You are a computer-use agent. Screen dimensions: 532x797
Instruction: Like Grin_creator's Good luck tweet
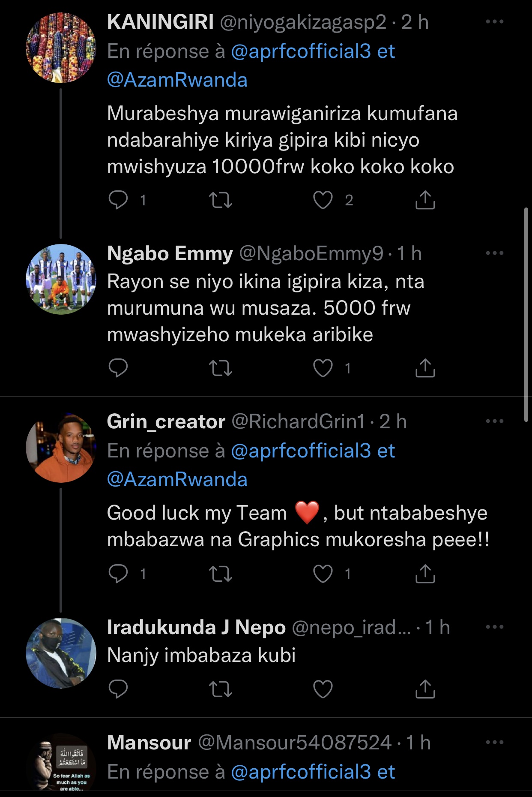[323, 574]
